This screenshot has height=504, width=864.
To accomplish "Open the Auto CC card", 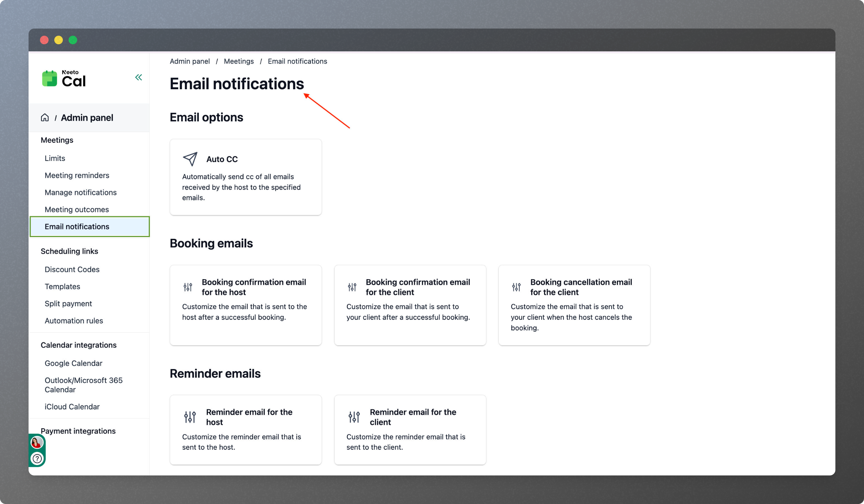I will point(246,177).
